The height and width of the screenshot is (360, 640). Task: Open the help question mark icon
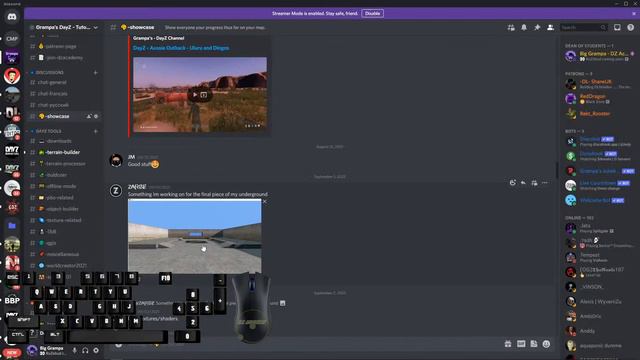631,27
